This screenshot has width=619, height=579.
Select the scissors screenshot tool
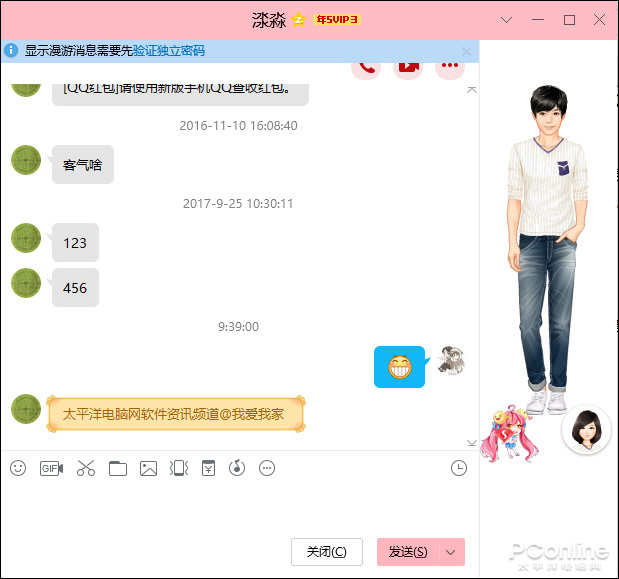86,468
